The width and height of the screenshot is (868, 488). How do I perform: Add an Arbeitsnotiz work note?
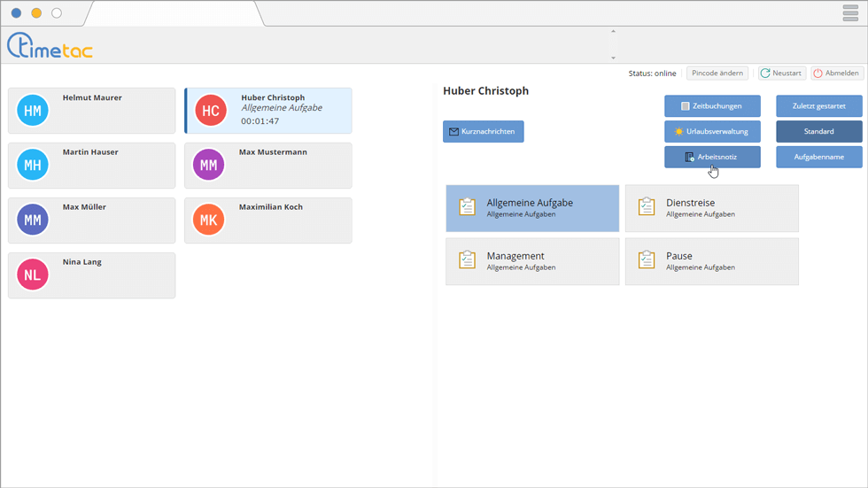(712, 157)
